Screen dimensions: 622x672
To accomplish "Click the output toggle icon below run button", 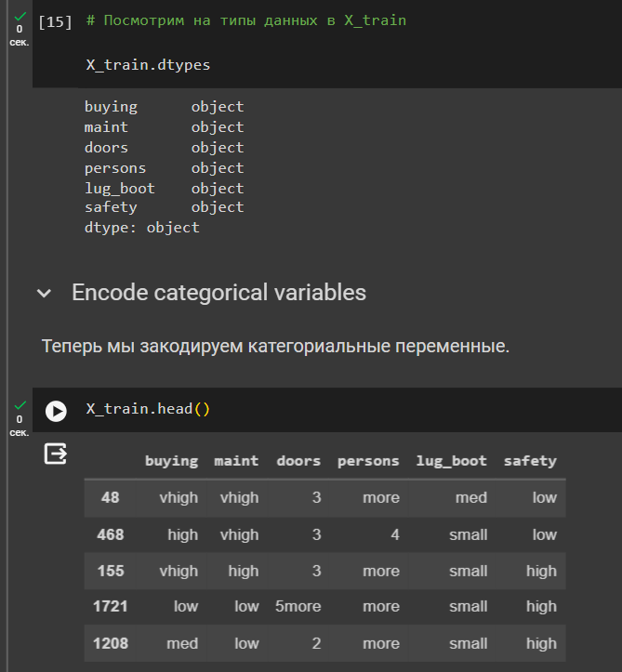I will pos(56,454).
